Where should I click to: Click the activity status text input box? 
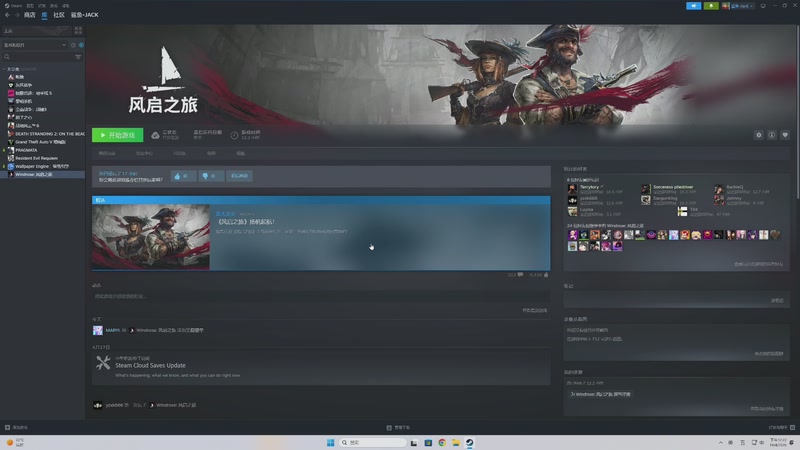[x=321, y=296]
